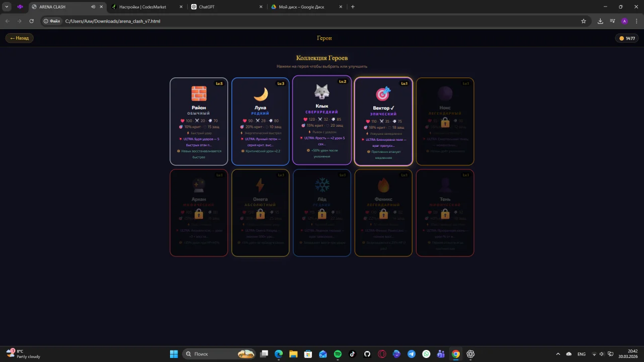
Task: Click the locked Лёд hero padlock
Action: click(322, 214)
